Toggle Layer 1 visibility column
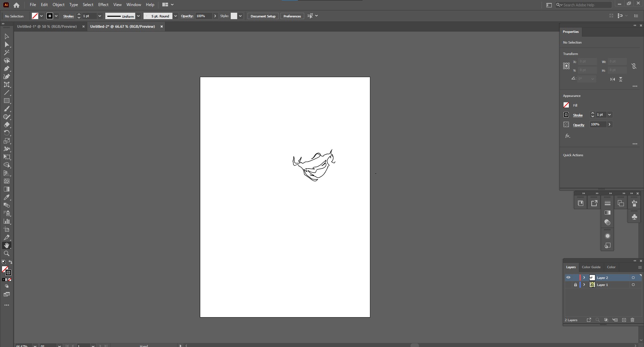The image size is (644, 347). coord(568,285)
